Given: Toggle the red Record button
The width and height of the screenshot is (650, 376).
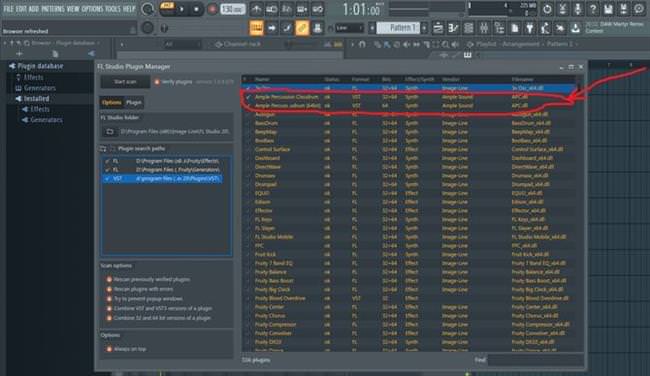Looking at the screenshot, I should point(212,9).
